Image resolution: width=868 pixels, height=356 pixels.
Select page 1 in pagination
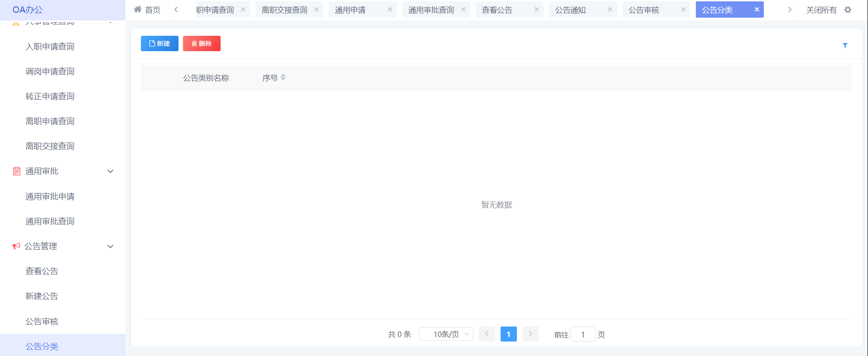pos(508,334)
